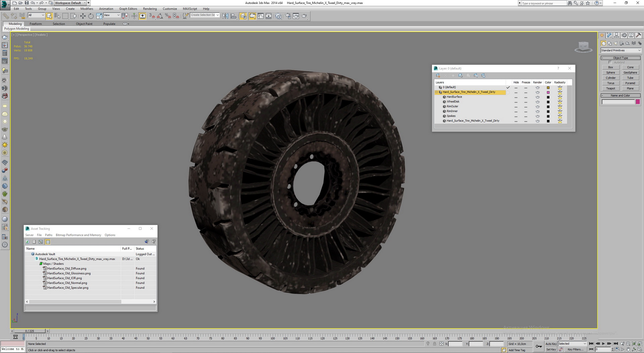
Task: Open the Workspace: Default dropdown
Action: pos(70,3)
